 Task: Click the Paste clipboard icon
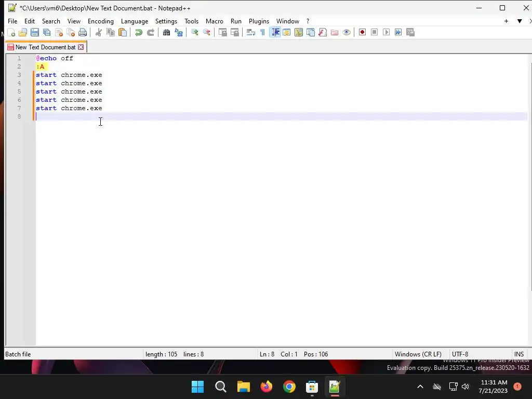point(123,32)
